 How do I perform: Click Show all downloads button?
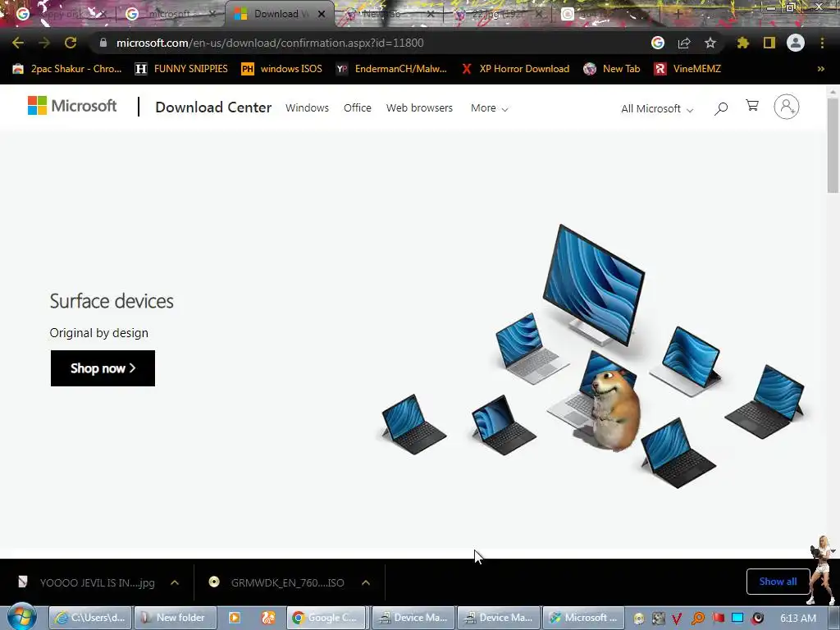point(778,582)
